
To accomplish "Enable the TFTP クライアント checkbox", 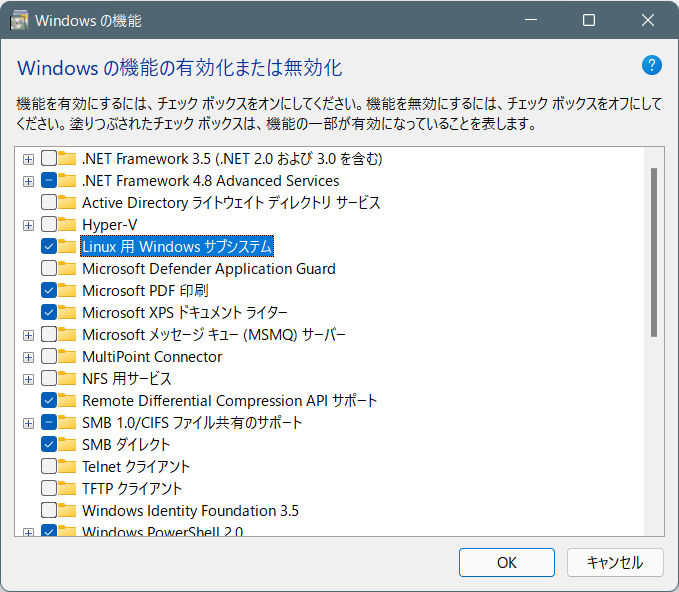I will 49,488.
